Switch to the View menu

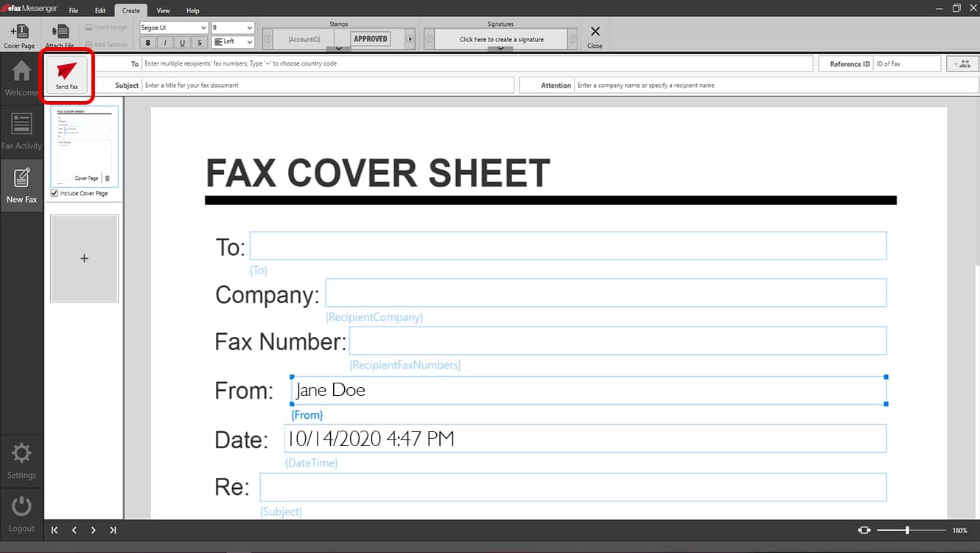point(163,10)
